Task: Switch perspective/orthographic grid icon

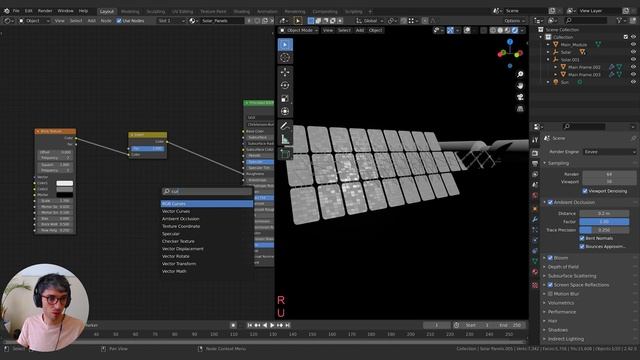Action: point(520,109)
